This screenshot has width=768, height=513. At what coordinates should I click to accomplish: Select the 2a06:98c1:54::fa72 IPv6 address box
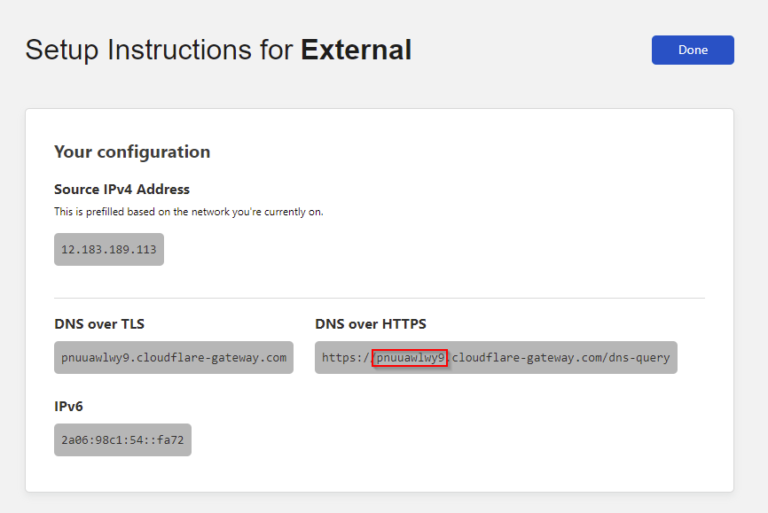click(x=122, y=439)
